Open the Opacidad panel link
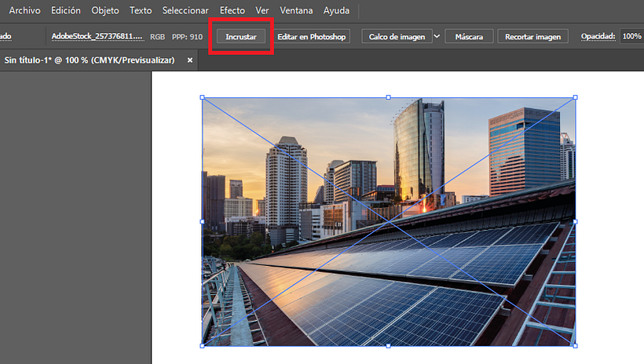This screenshot has width=644, height=364. 598,37
